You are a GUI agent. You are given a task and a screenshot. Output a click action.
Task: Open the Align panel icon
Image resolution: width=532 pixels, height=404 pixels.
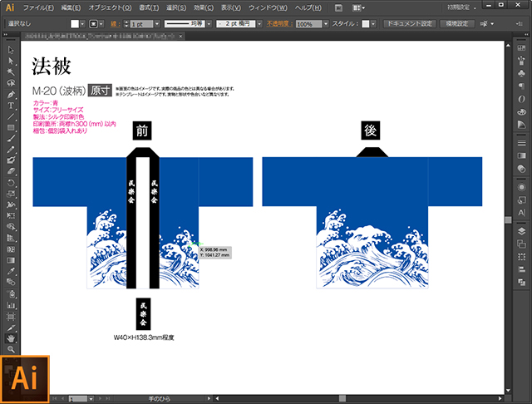click(x=521, y=269)
